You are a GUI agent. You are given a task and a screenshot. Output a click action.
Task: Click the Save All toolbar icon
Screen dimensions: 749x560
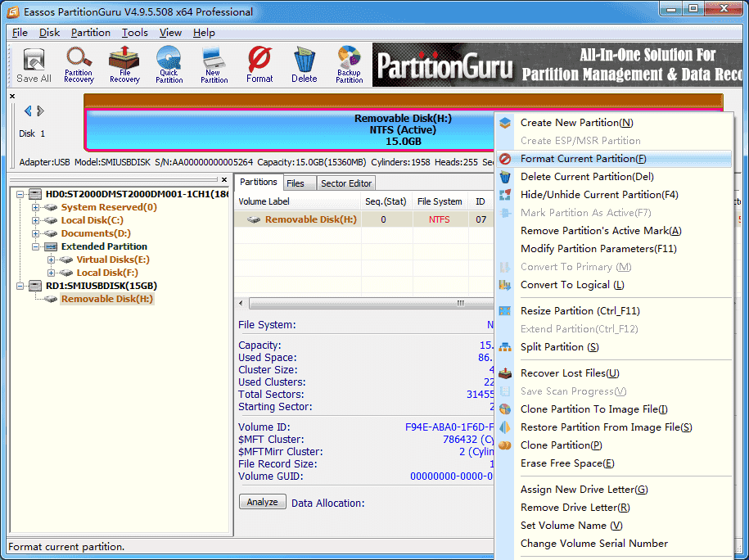[34, 65]
